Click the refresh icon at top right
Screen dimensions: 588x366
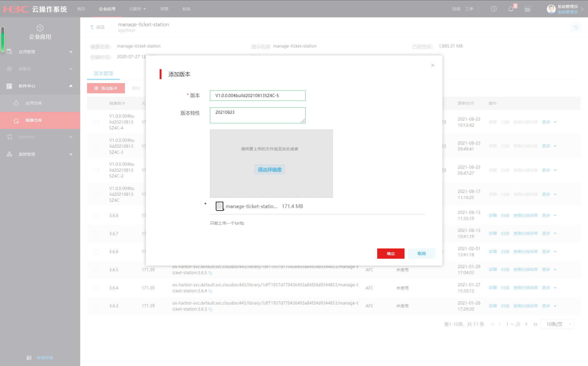[575, 27]
